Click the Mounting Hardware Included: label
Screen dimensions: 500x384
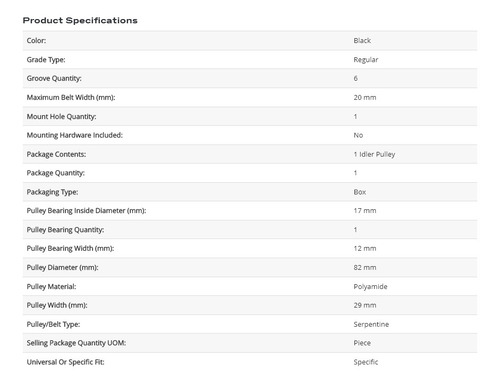point(75,135)
